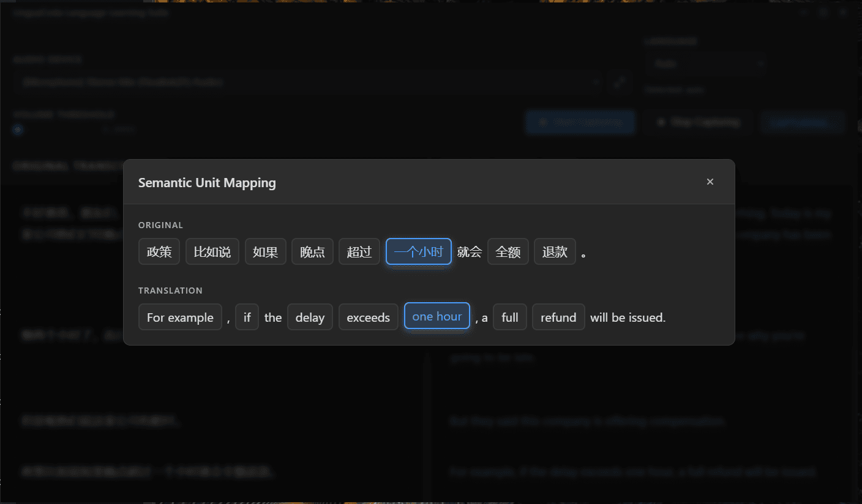Select the "For example" translation chip

pos(180,317)
